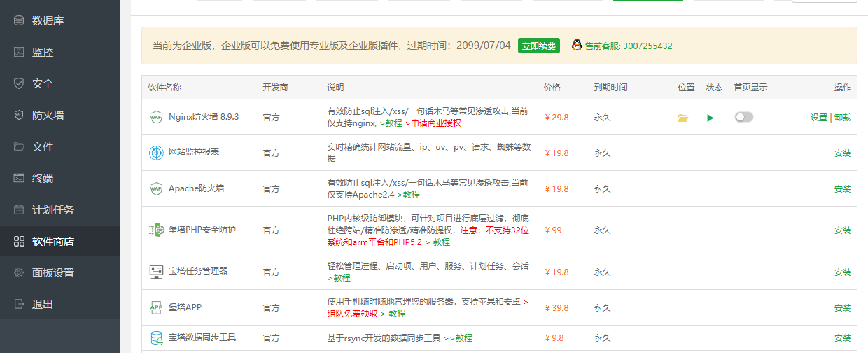Select 计划任务 from the sidebar
Viewport: 868px width, 353px height.
52,209
